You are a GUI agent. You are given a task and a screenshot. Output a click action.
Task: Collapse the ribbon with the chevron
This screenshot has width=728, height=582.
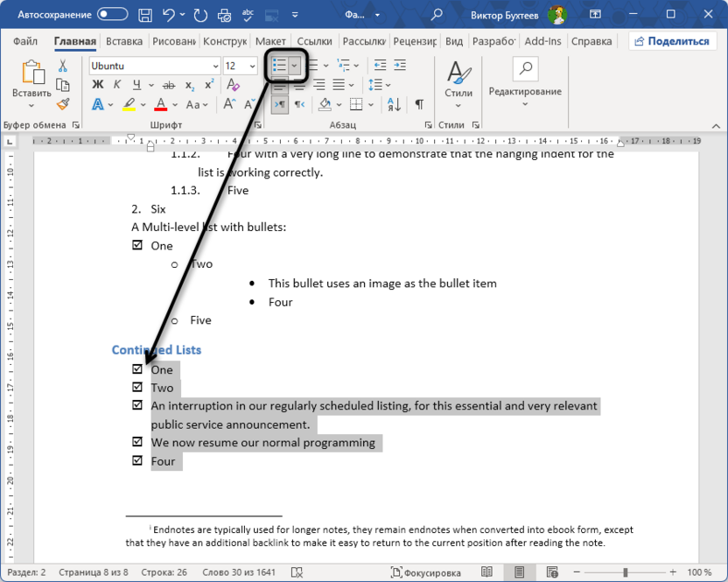pyautogui.click(x=716, y=126)
